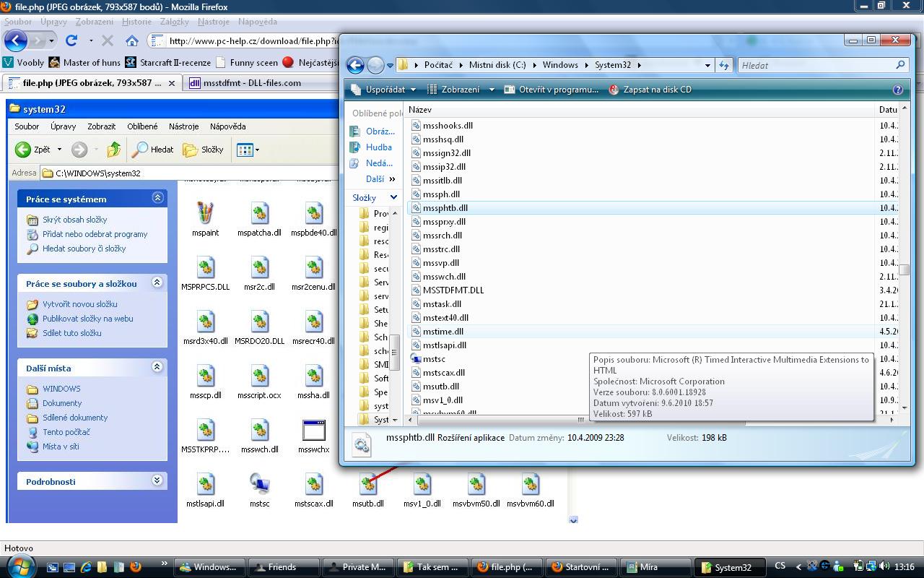Screen dimensions: 924x578
Task: Click volume speaker icon in tray
Action: pyautogui.click(x=886, y=567)
